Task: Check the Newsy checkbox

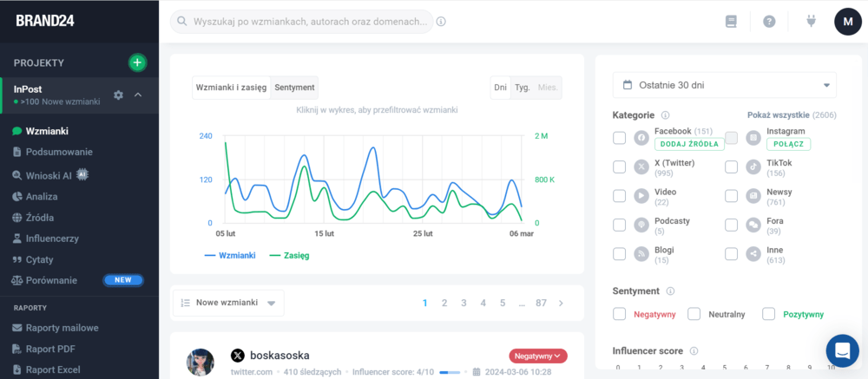Action: point(731,195)
